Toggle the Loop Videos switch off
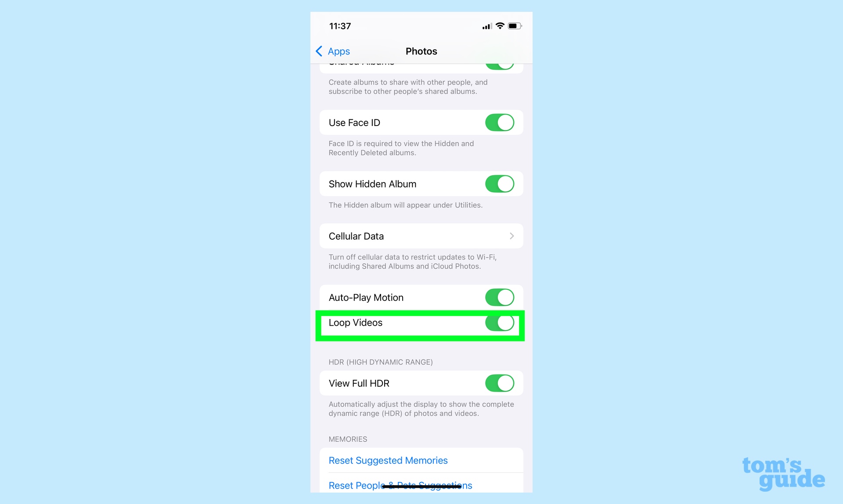Viewport: 843px width, 504px height. tap(500, 323)
